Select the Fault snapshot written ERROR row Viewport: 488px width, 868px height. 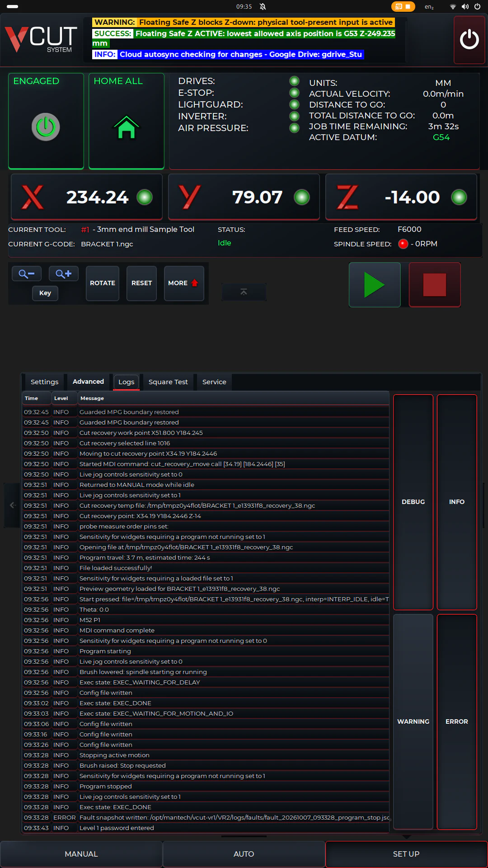(x=206, y=817)
